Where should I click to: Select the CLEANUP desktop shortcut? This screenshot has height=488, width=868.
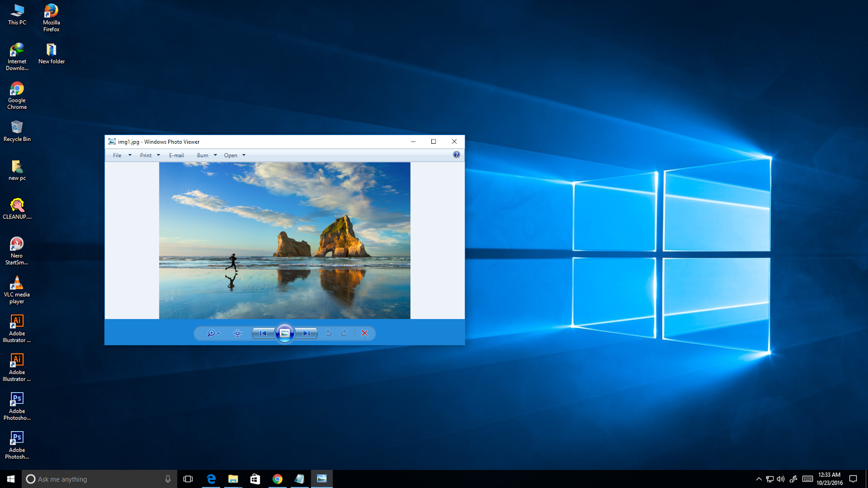(x=17, y=209)
